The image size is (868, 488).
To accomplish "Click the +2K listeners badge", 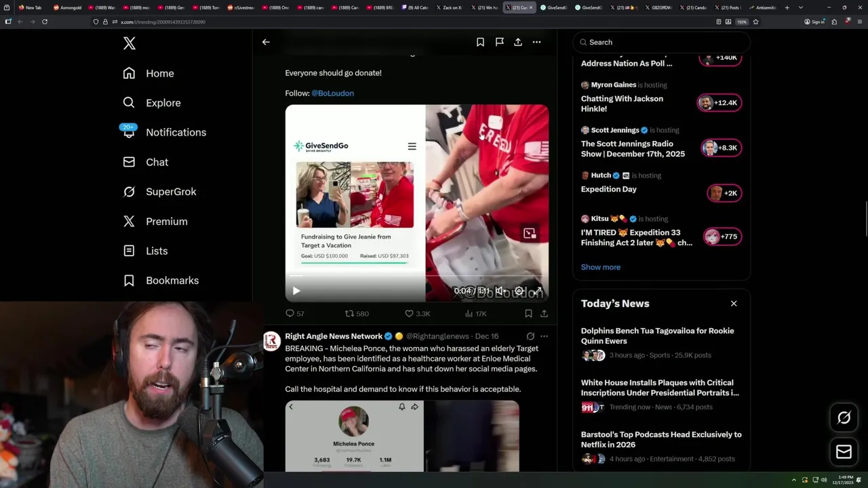I will click(x=724, y=193).
